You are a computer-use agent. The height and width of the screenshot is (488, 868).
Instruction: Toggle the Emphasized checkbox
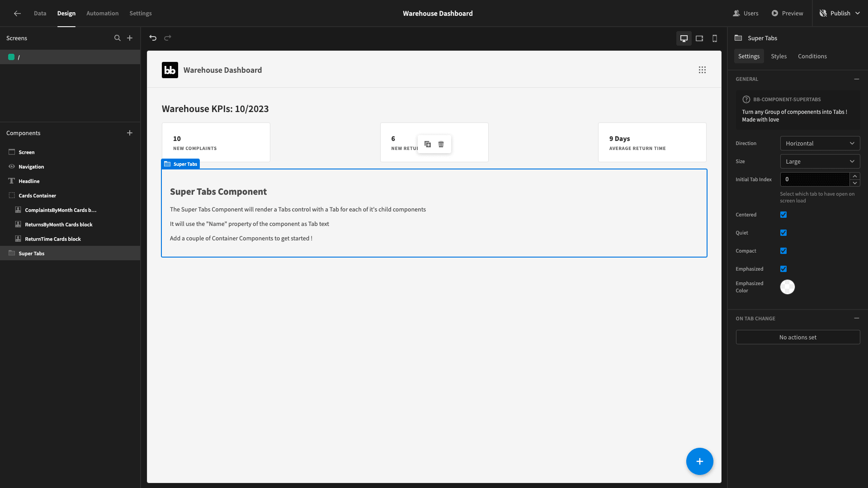click(783, 269)
